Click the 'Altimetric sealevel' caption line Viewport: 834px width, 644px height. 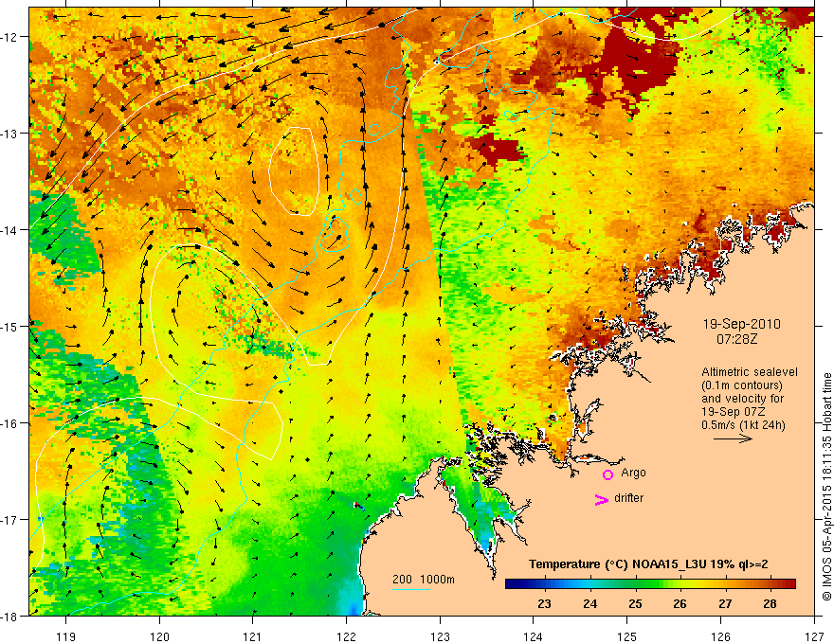pyautogui.click(x=750, y=372)
